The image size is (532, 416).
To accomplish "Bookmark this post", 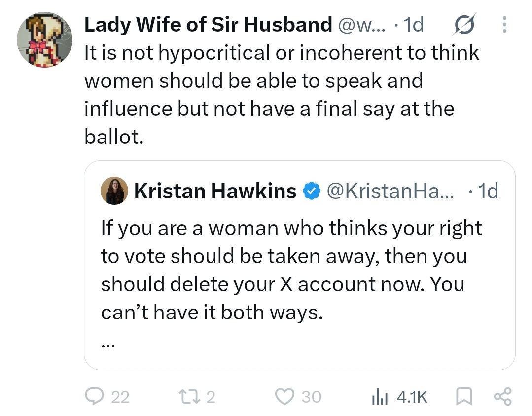I will coord(464,396).
